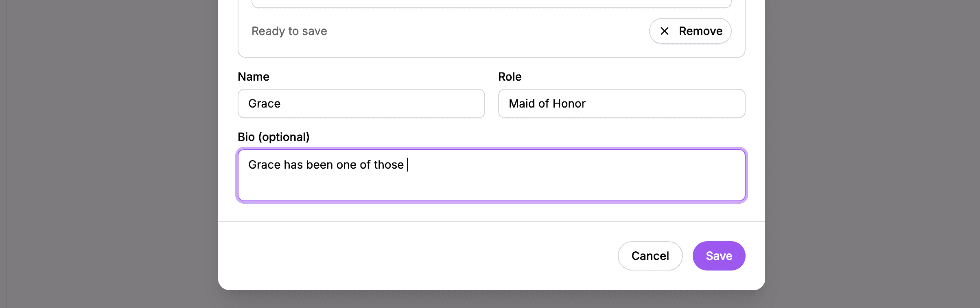Viewport: 980px width, 308px height.
Task: Click the file preview area above Ready to save
Action: tap(488, 4)
